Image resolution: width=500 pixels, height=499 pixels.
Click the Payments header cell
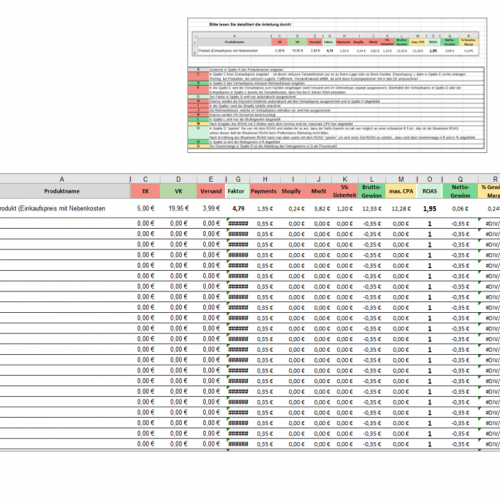point(264,191)
